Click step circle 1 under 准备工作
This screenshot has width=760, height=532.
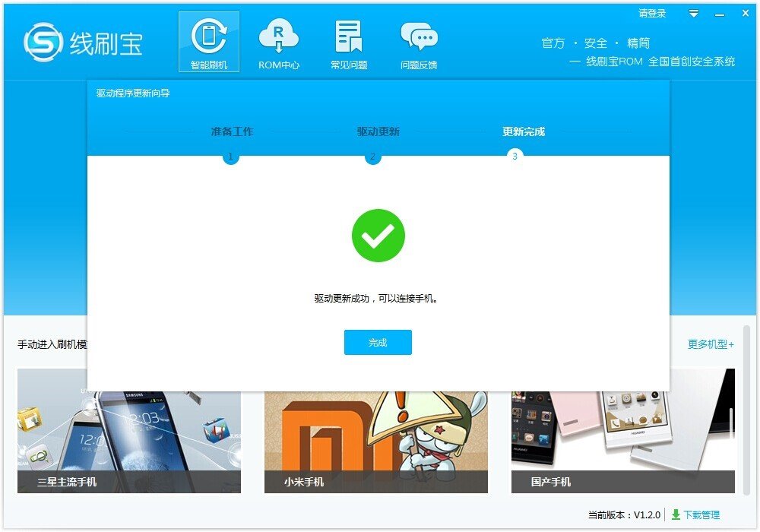pyautogui.click(x=230, y=157)
